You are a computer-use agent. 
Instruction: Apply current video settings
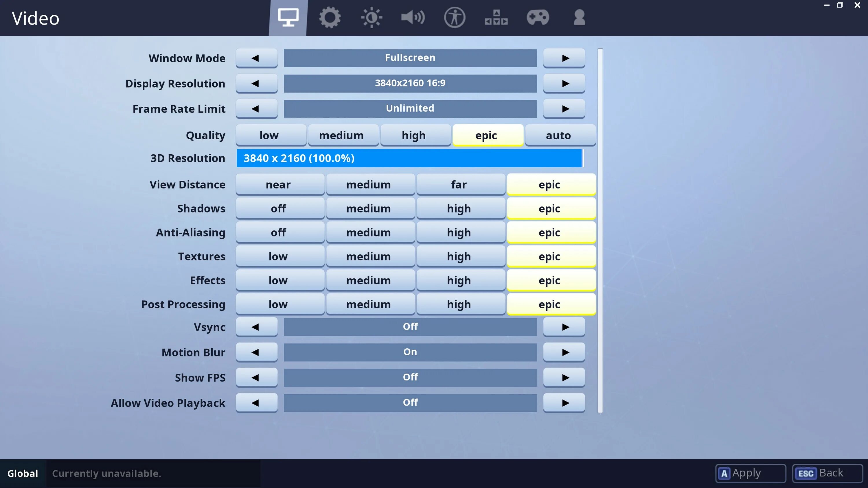[749, 472]
